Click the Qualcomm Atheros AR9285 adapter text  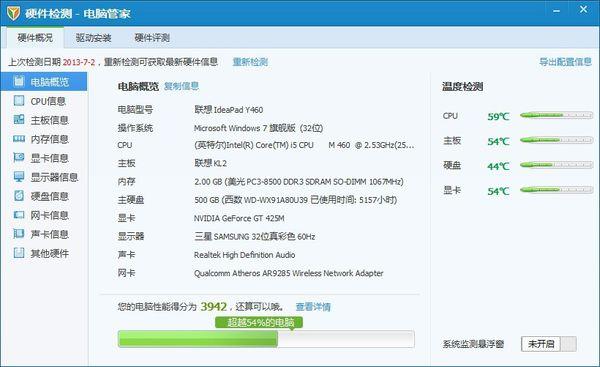[x=289, y=273]
